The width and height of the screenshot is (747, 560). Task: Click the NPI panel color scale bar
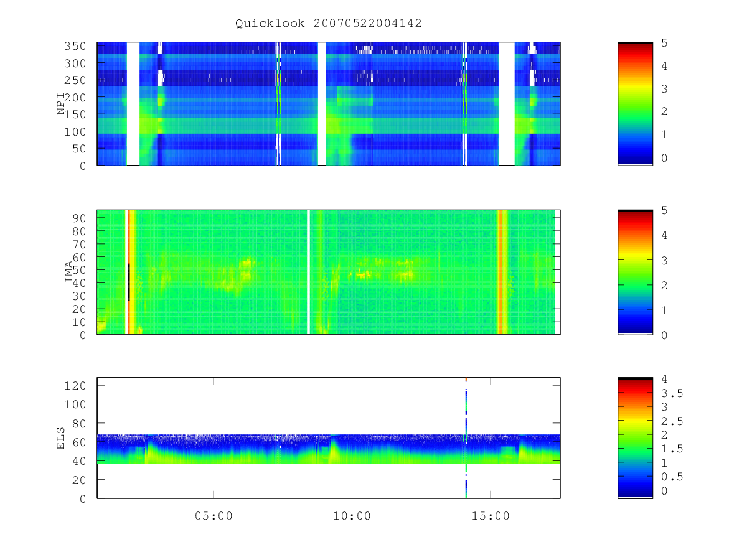[635, 104]
